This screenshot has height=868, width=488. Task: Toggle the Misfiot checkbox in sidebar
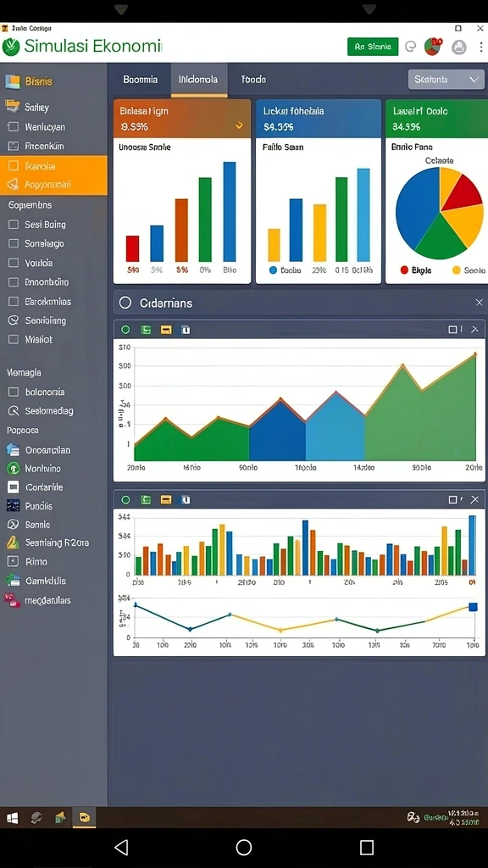pyautogui.click(x=14, y=339)
